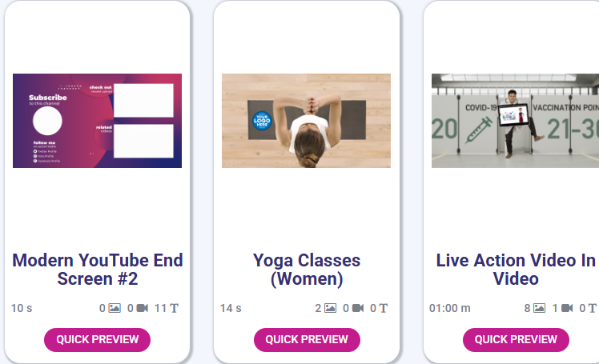599x364 pixels.
Task: Click text count icon on Modern YouTube card
Action: 174,308
